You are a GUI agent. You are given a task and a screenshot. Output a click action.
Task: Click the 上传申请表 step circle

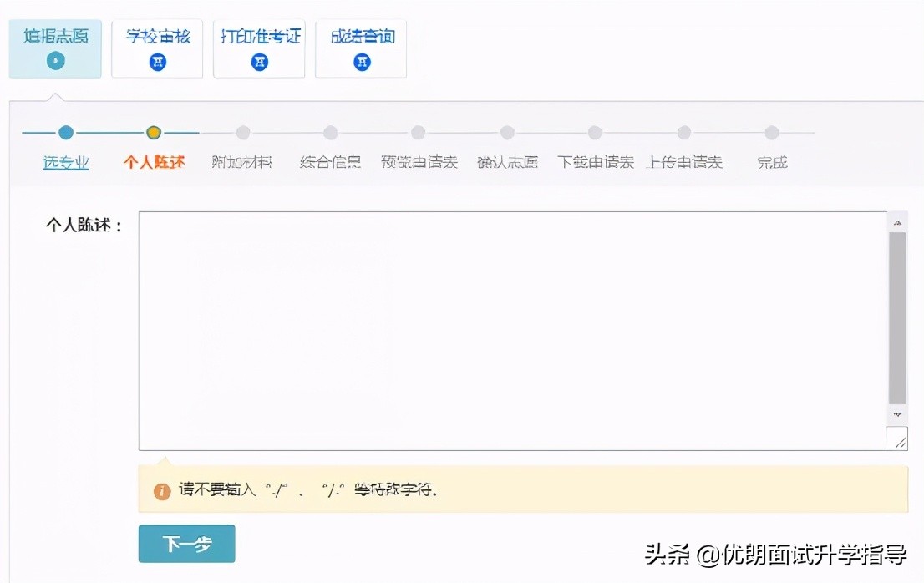(684, 133)
